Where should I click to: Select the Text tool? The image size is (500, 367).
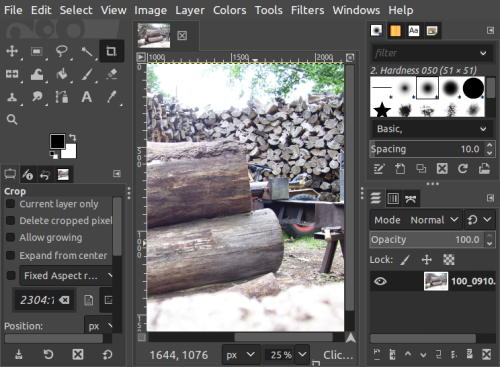pyautogui.click(x=87, y=97)
